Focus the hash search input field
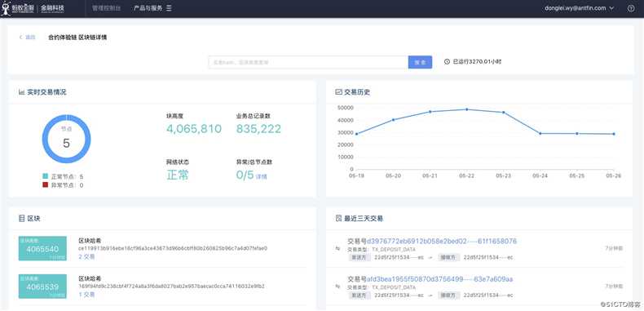Image resolution: width=644 pixels, height=311 pixels. [308, 62]
